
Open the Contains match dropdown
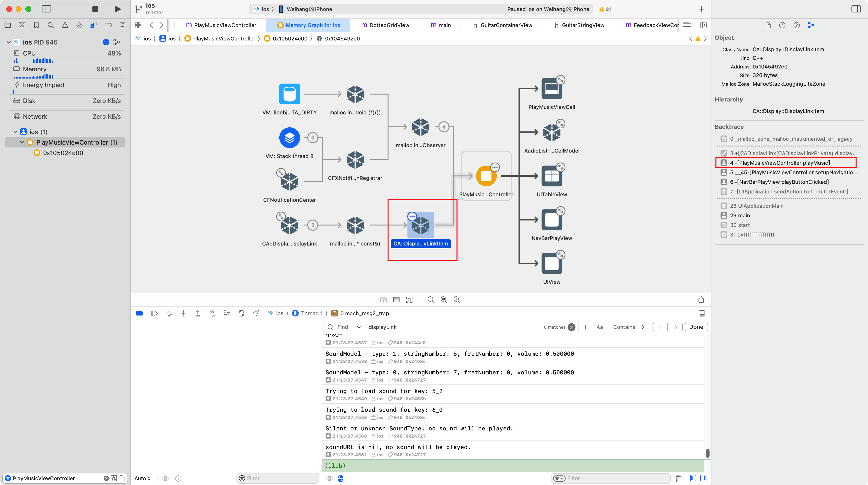click(x=628, y=327)
